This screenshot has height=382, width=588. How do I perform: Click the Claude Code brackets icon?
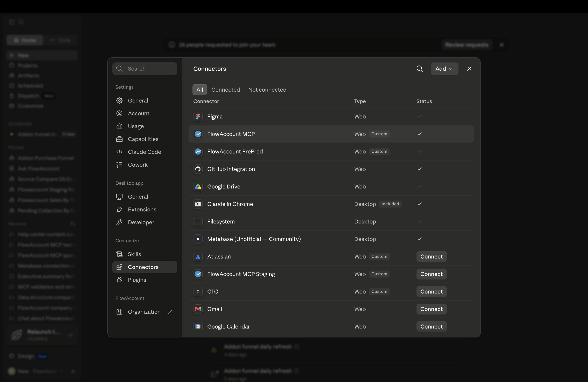[119, 152]
